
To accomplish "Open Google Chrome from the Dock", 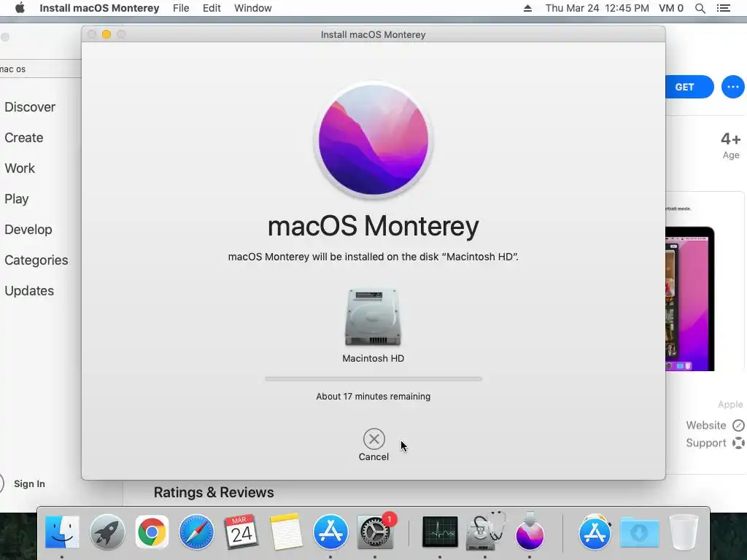I will pyautogui.click(x=152, y=532).
